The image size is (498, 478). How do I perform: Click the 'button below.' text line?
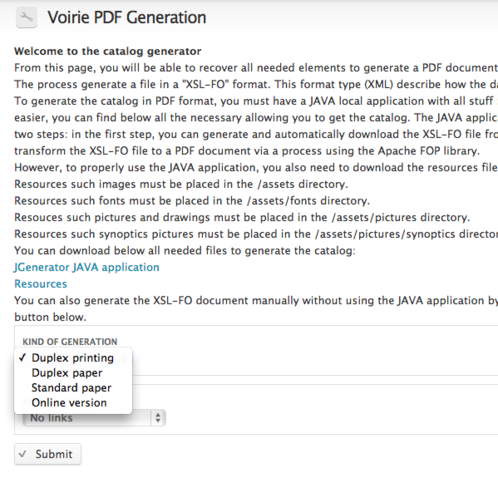(50, 317)
